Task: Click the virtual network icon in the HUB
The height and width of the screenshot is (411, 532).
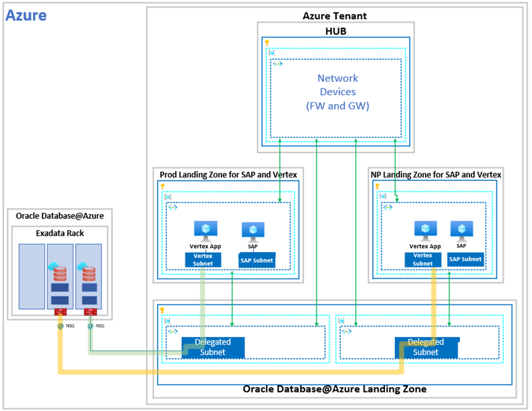Action: [x=278, y=64]
